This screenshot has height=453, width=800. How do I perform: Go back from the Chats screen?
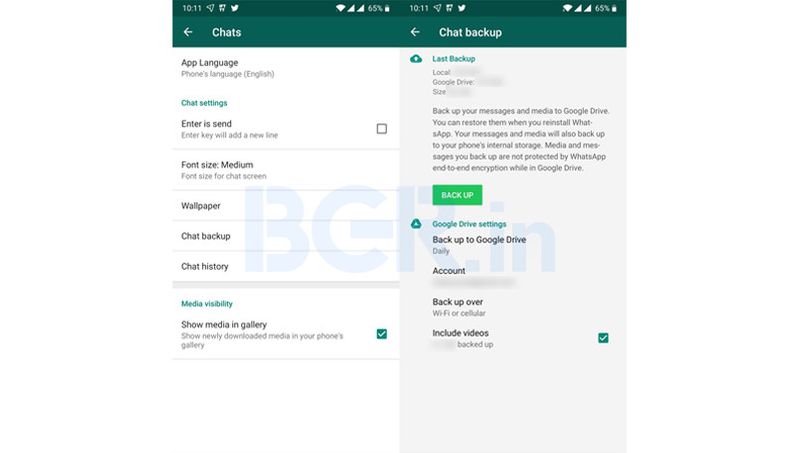click(188, 32)
